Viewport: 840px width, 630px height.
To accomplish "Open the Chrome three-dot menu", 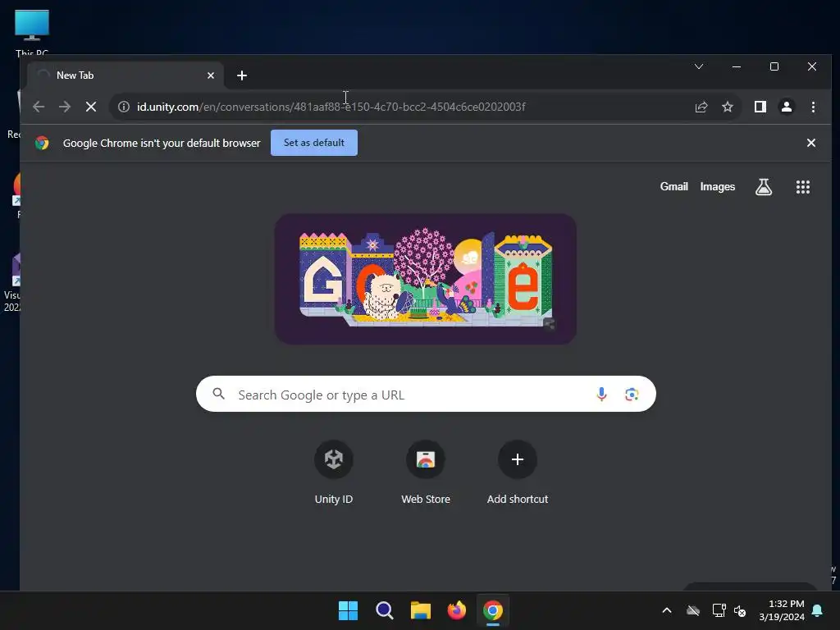I will click(813, 107).
